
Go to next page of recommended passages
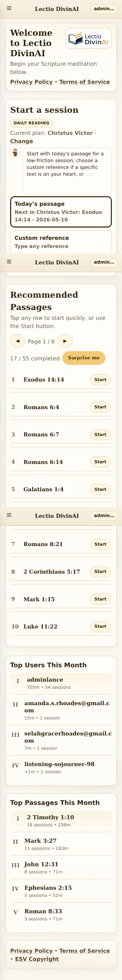(65, 341)
